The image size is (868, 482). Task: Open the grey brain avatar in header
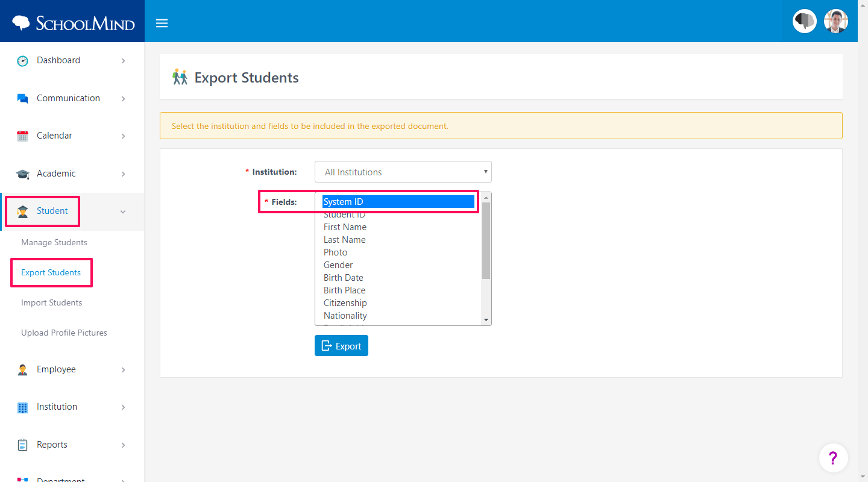coord(804,21)
